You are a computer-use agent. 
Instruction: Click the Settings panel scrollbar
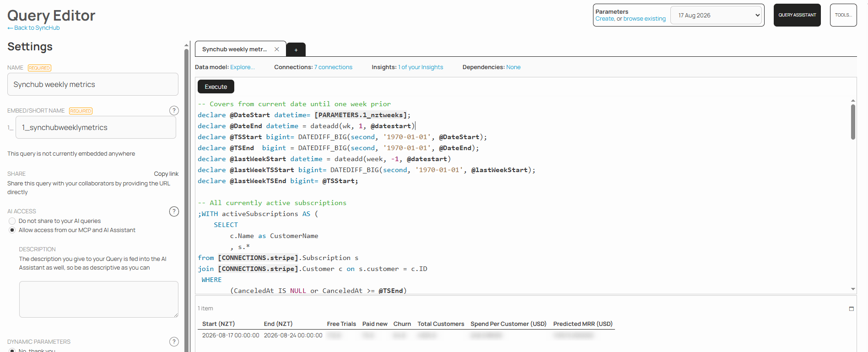click(186, 200)
